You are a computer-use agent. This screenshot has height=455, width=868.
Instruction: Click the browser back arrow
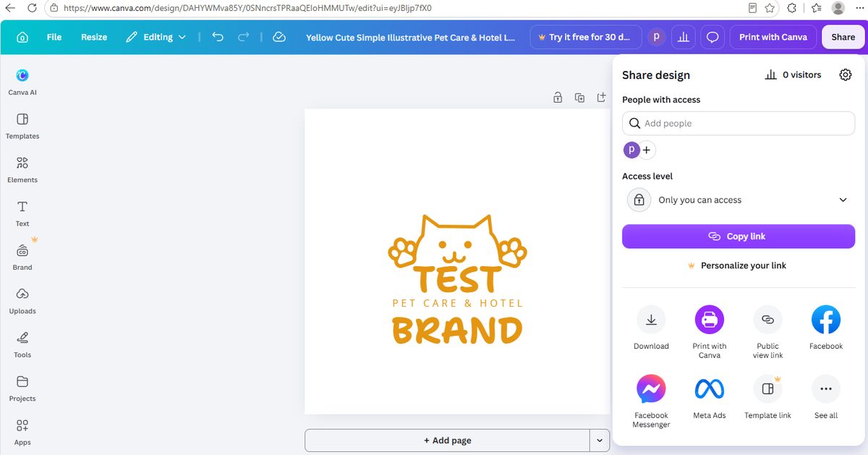[x=10, y=8]
